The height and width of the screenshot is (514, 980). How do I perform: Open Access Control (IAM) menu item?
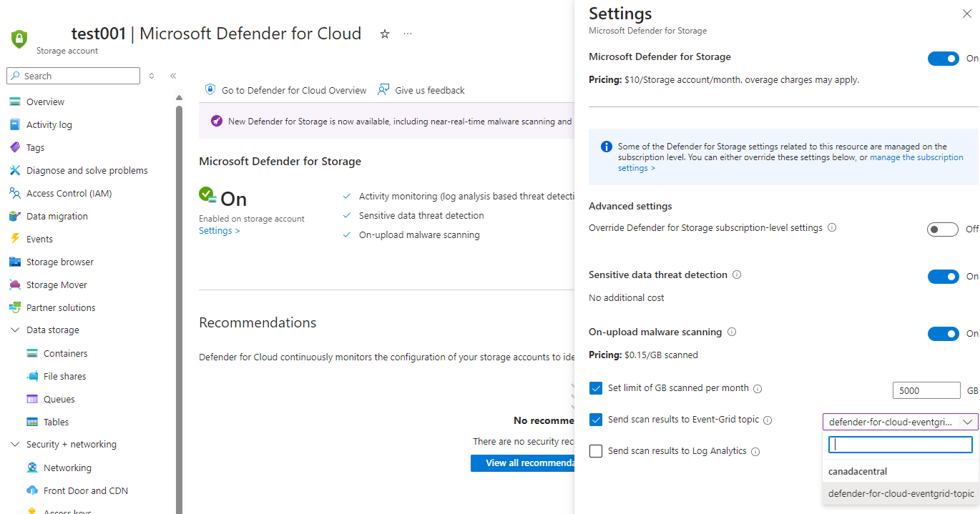(69, 193)
